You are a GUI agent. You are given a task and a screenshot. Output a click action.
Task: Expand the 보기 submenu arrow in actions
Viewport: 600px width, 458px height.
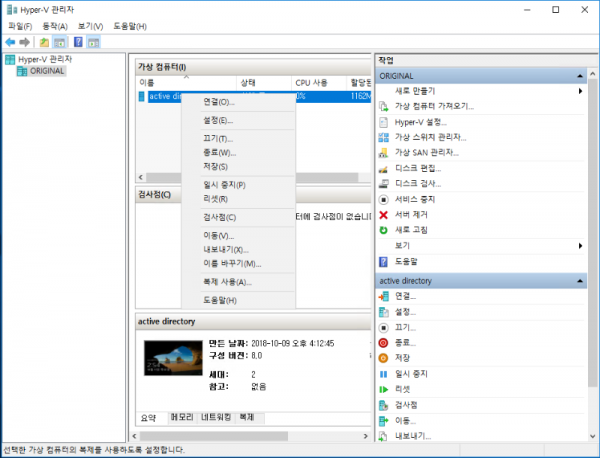pyautogui.click(x=580, y=246)
